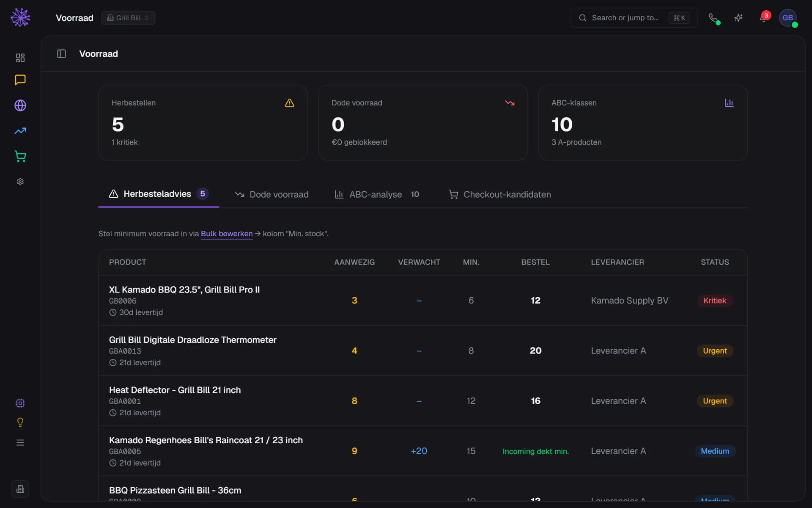Click the Dode voorraad summary card
This screenshot has height=508, width=812.
tap(423, 122)
